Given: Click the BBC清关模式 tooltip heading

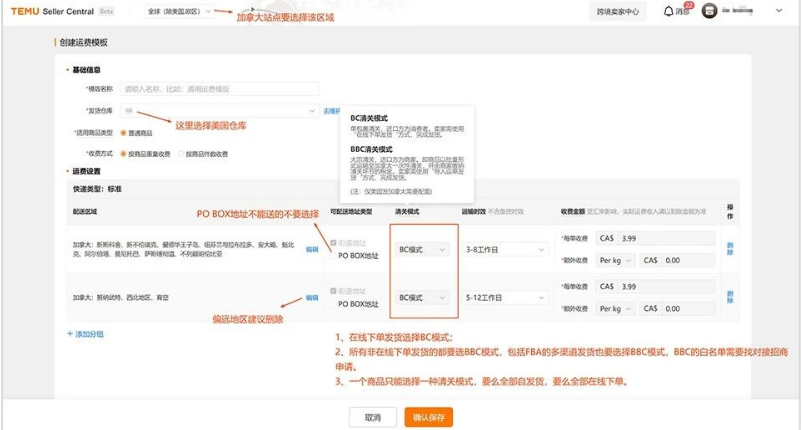Looking at the screenshot, I should coord(371,149).
